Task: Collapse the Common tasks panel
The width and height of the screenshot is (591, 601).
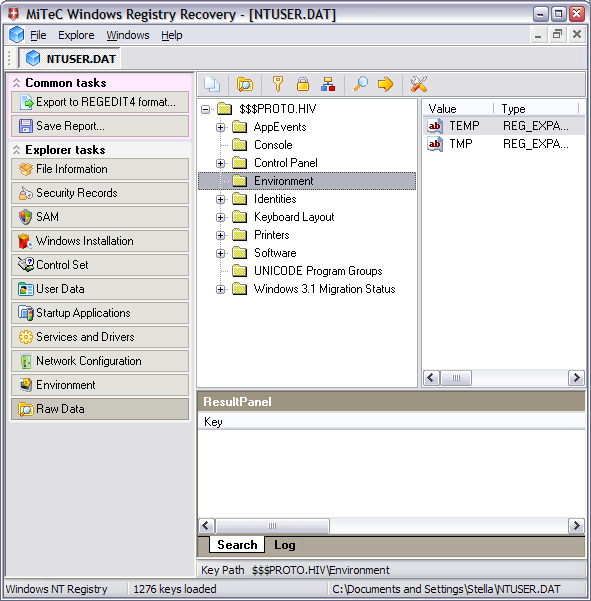Action: tap(16, 83)
